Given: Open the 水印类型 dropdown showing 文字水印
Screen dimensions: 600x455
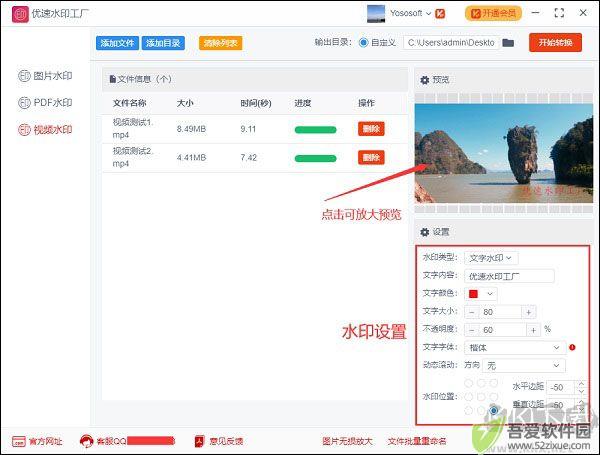Looking at the screenshot, I should click(491, 258).
